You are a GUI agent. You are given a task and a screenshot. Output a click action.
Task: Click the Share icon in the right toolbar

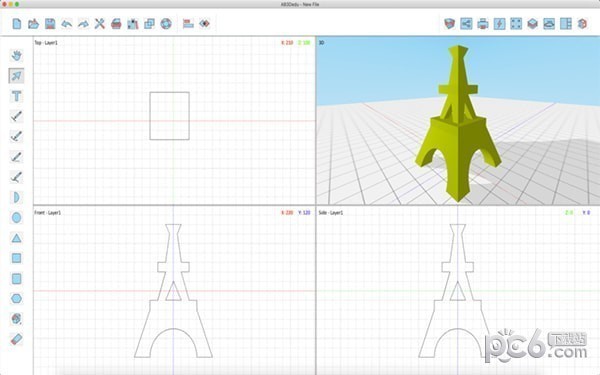(466, 24)
